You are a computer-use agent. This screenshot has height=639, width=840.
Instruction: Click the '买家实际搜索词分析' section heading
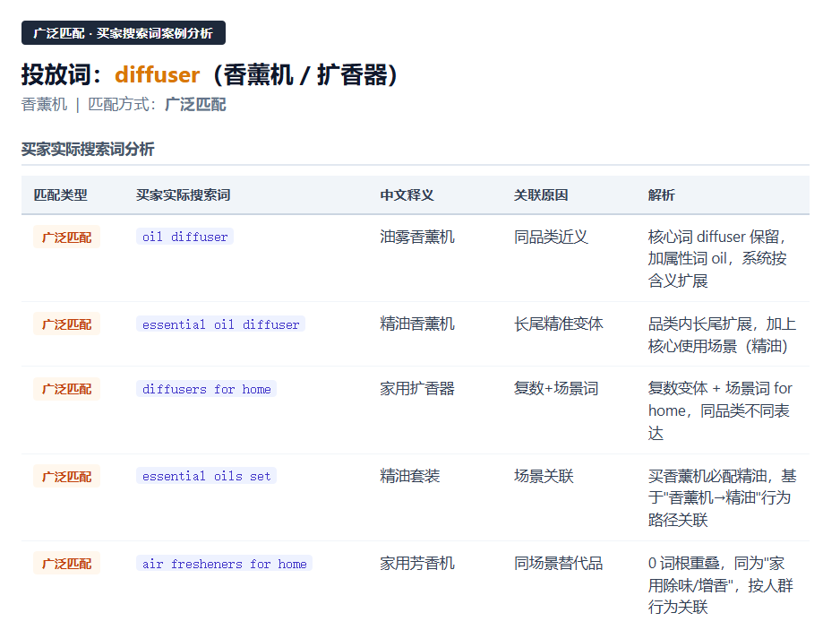(x=88, y=149)
